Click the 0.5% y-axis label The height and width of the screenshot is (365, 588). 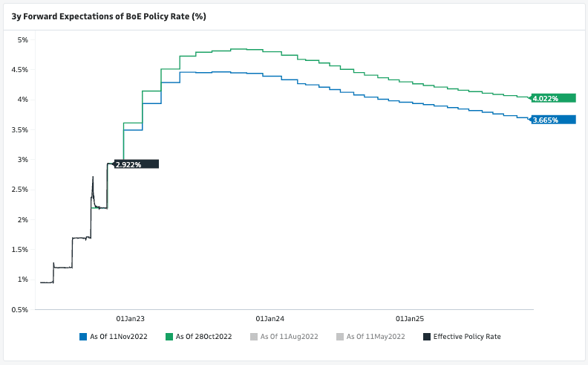(x=19, y=309)
